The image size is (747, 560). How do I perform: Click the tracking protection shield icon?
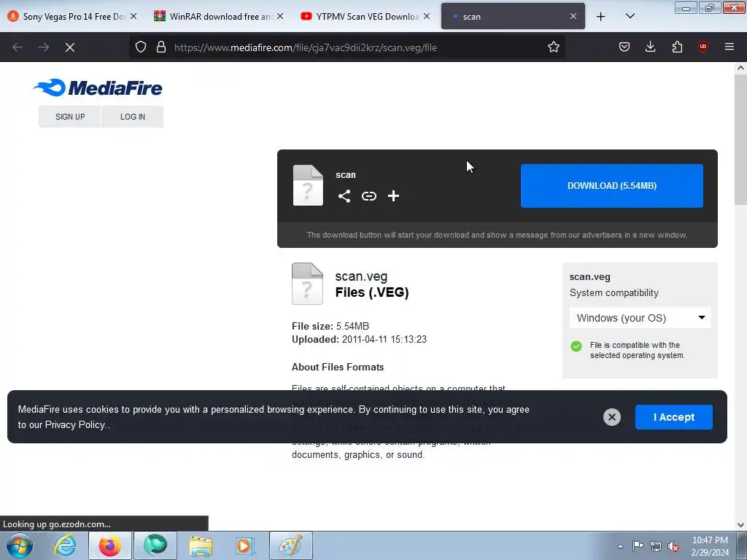141,47
